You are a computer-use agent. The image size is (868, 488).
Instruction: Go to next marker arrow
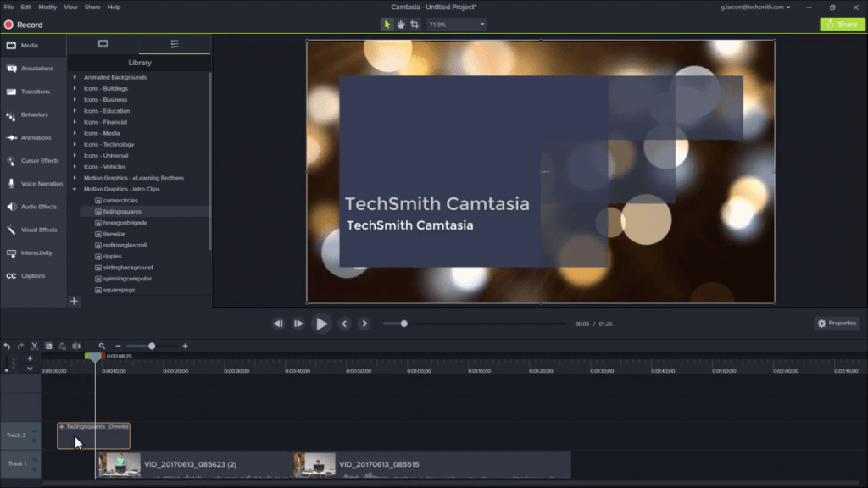click(364, 324)
